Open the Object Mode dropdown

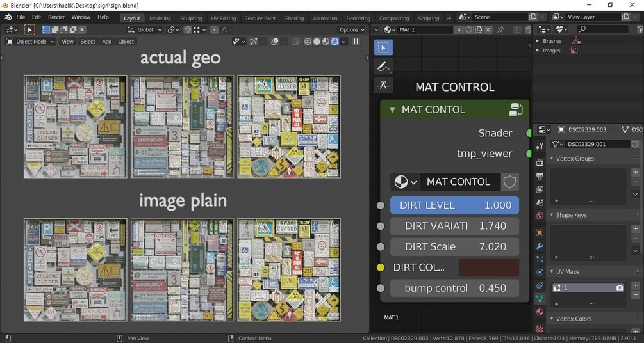click(x=30, y=42)
